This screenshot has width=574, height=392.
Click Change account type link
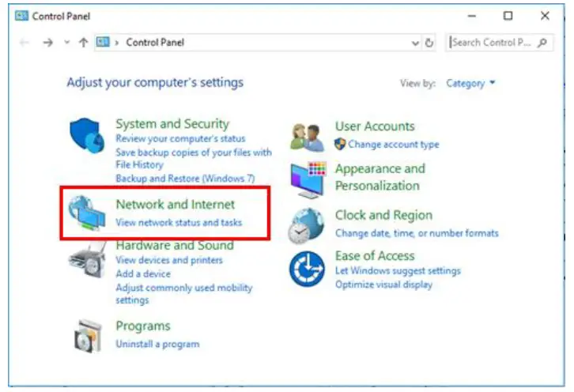pyautogui.click(x=393, y=145)
